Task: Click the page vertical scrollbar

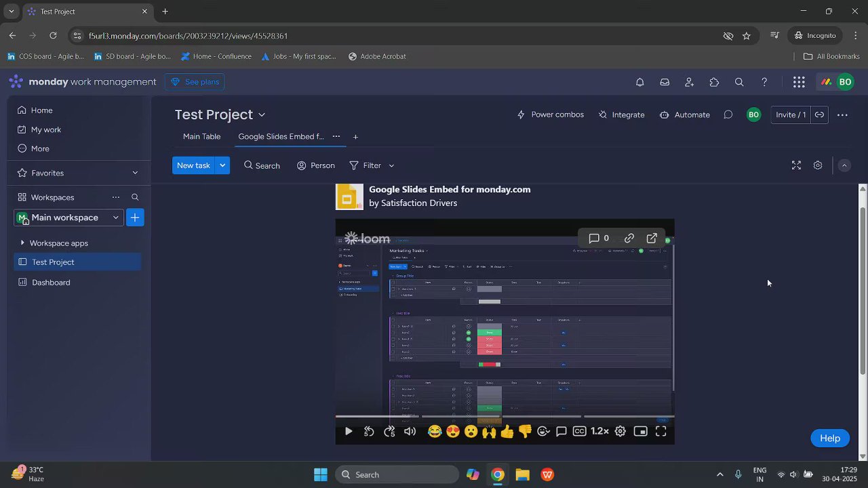Action: (863, 290)
